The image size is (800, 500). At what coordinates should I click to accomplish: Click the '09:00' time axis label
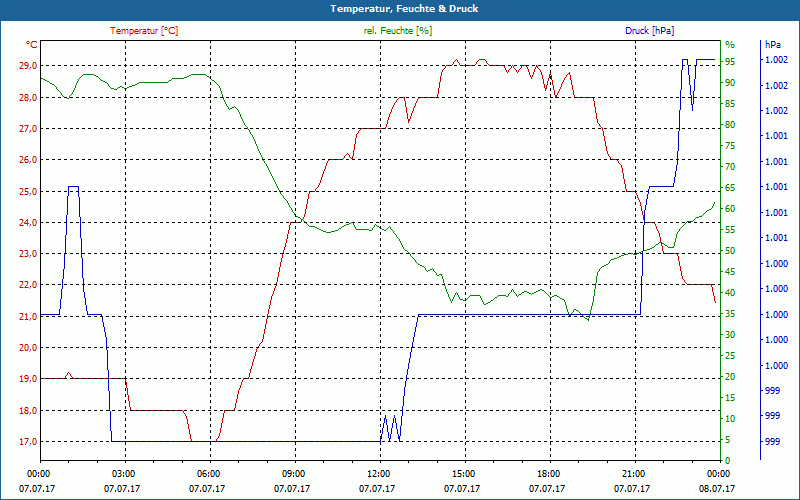coord(293,473)
